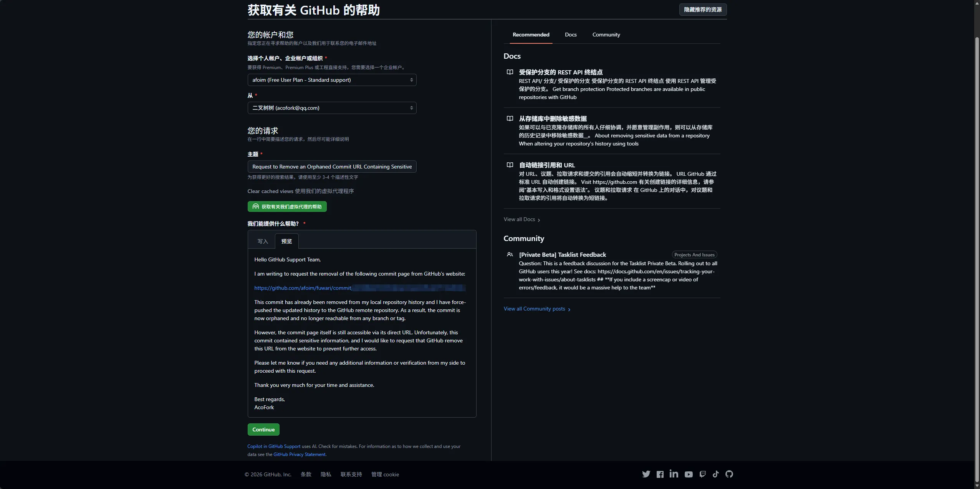Click the TikTok icon in the footer

(715, 474)
